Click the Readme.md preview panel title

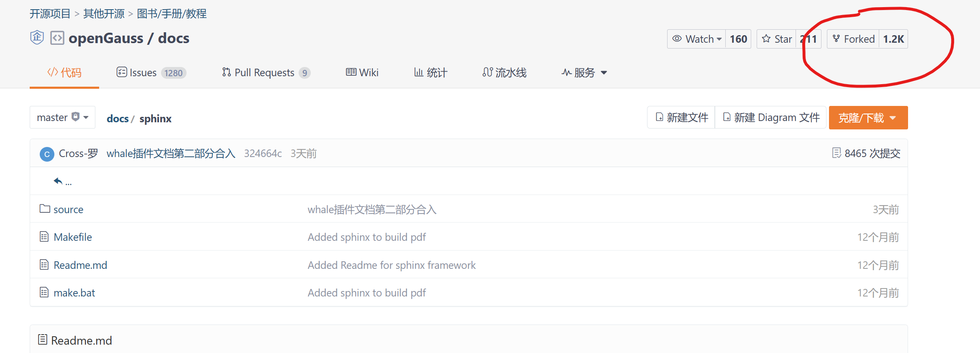(x=82, y=340)
